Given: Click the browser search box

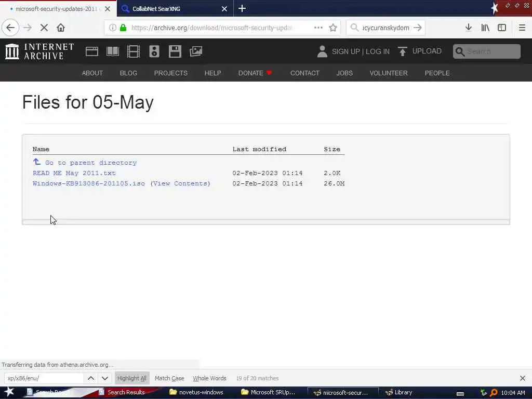Looking at the screenshot, I should pyautogui.click(x=385, y=28).
